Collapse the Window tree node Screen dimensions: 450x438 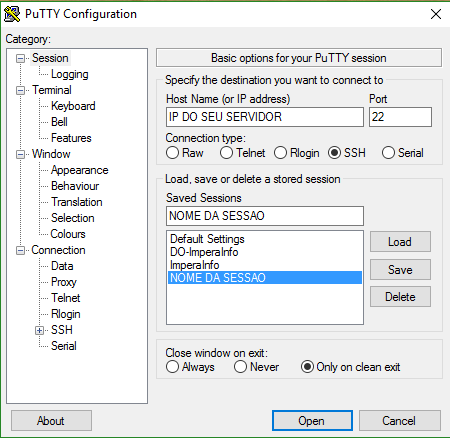(x=21, y=155)
